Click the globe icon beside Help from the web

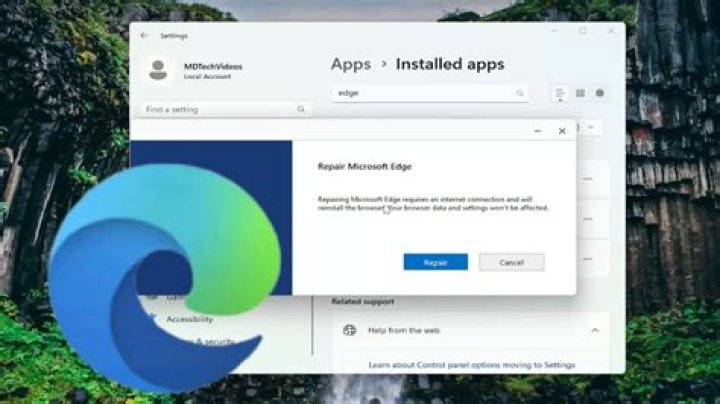click(x=349, y=330)
